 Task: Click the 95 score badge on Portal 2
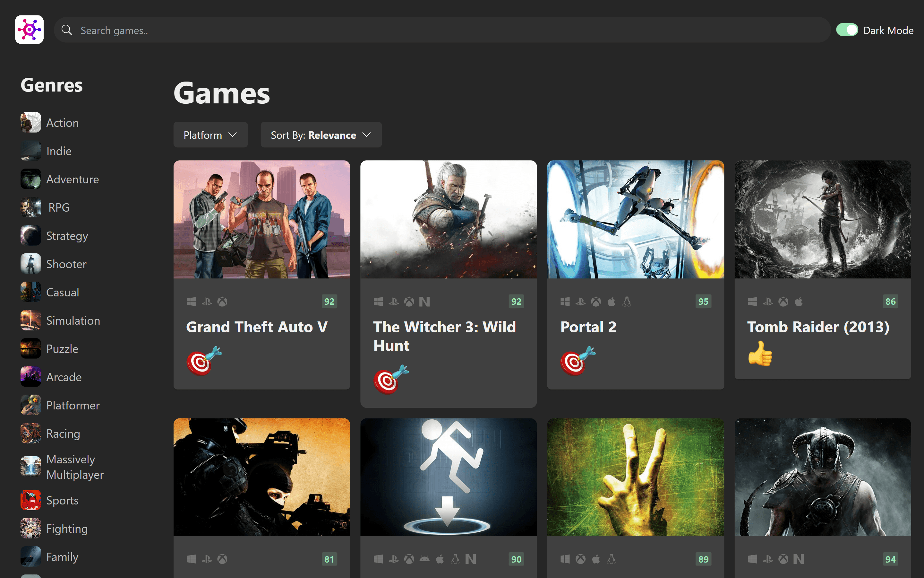point(703,302)
